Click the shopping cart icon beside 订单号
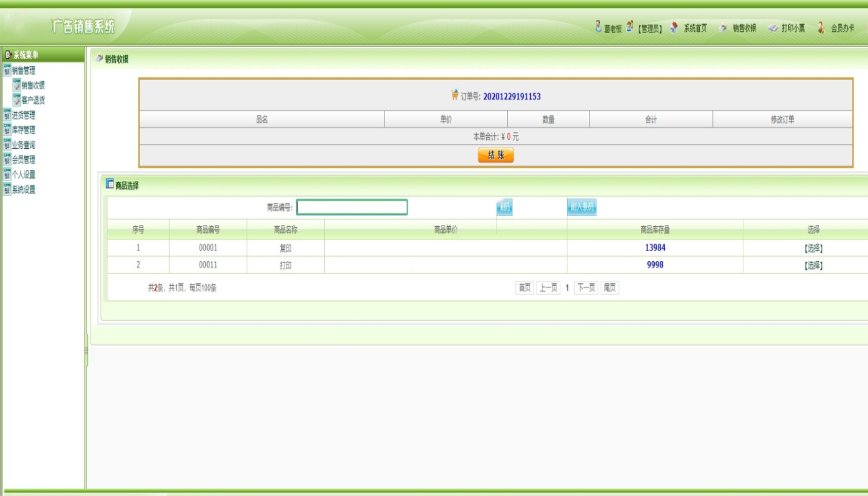Viewport: 868px width, 496px height. click(x=454, y=95)
